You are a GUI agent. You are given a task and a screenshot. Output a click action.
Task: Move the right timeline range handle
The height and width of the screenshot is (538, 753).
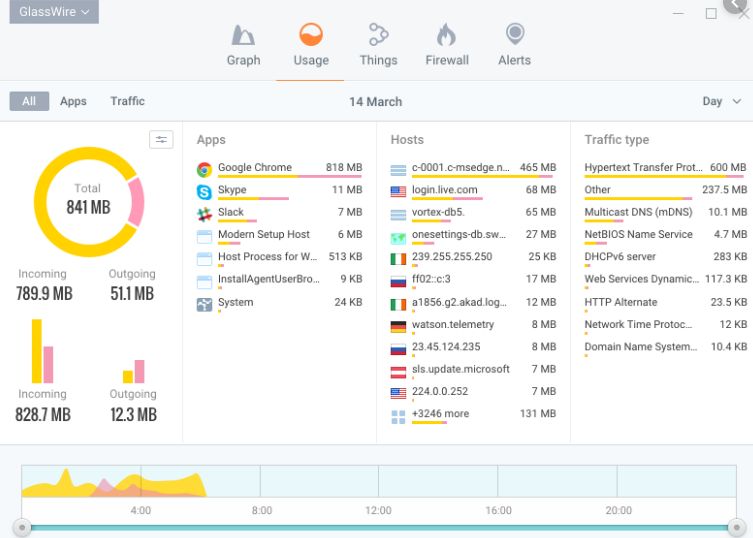[737, 527]
